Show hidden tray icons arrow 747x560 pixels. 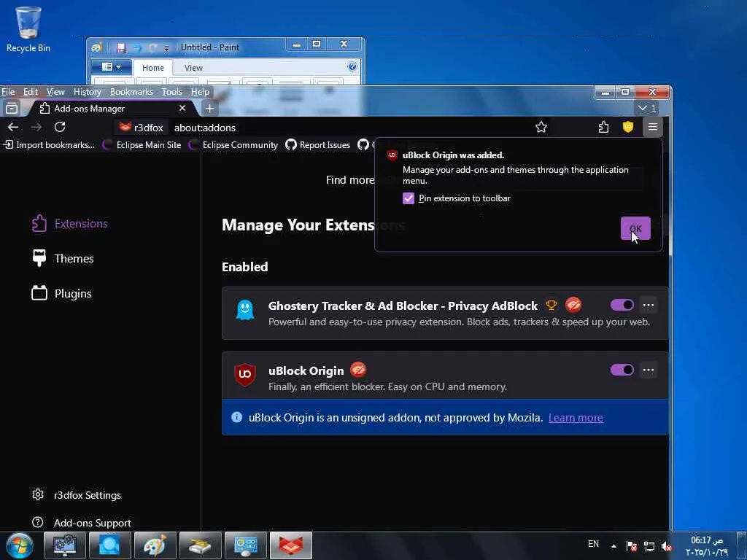[614, 545]
